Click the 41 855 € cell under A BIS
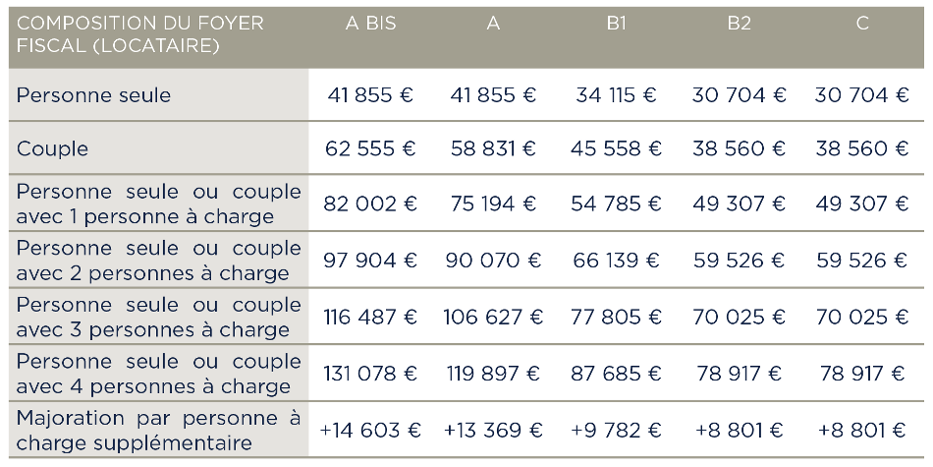Screen dimensions: 933x467 [370, 95]
